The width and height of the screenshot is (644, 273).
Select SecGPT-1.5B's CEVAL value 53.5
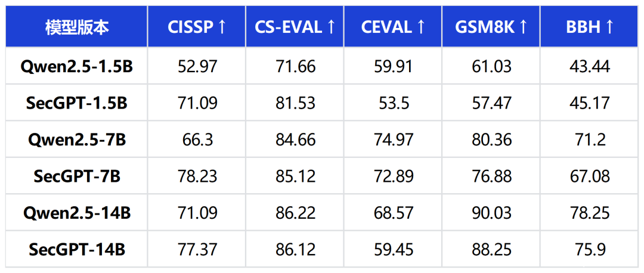click(394, 103)
